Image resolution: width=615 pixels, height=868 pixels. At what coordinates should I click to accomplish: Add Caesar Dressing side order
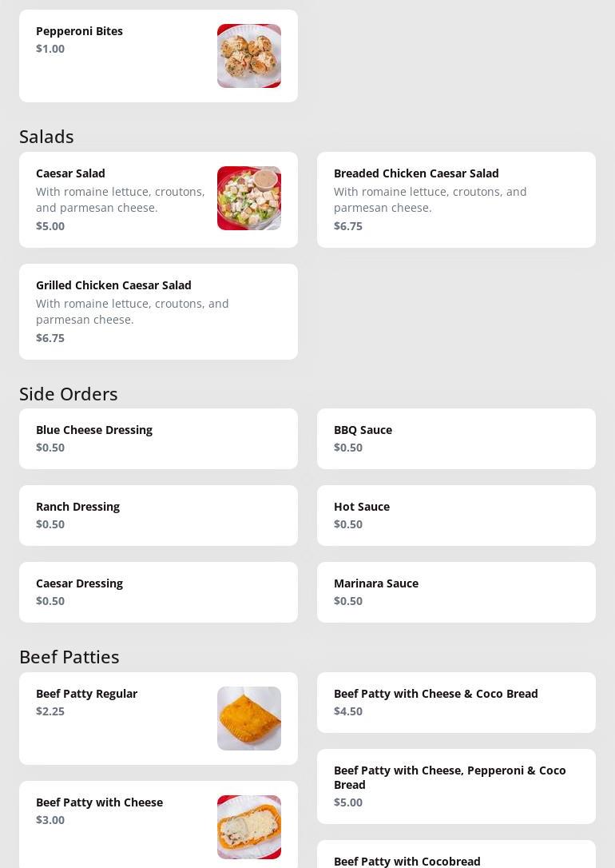158,592
